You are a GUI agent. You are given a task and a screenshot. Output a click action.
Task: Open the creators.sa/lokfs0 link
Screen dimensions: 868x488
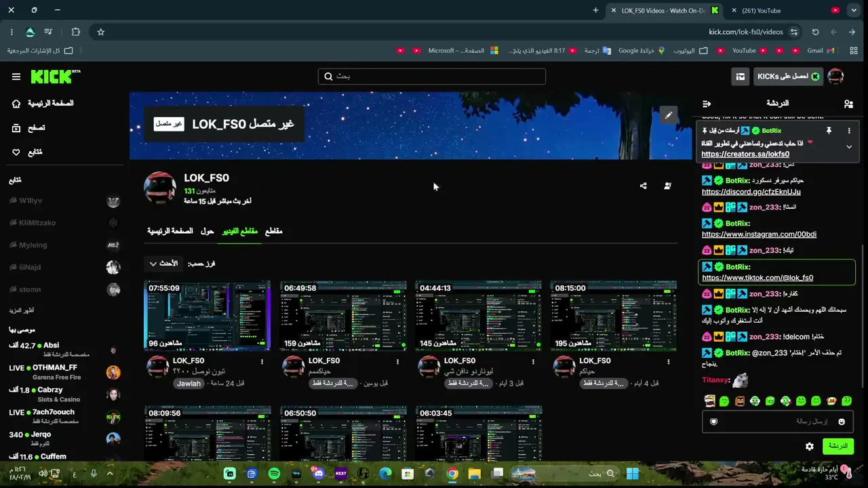coord(745,155)
